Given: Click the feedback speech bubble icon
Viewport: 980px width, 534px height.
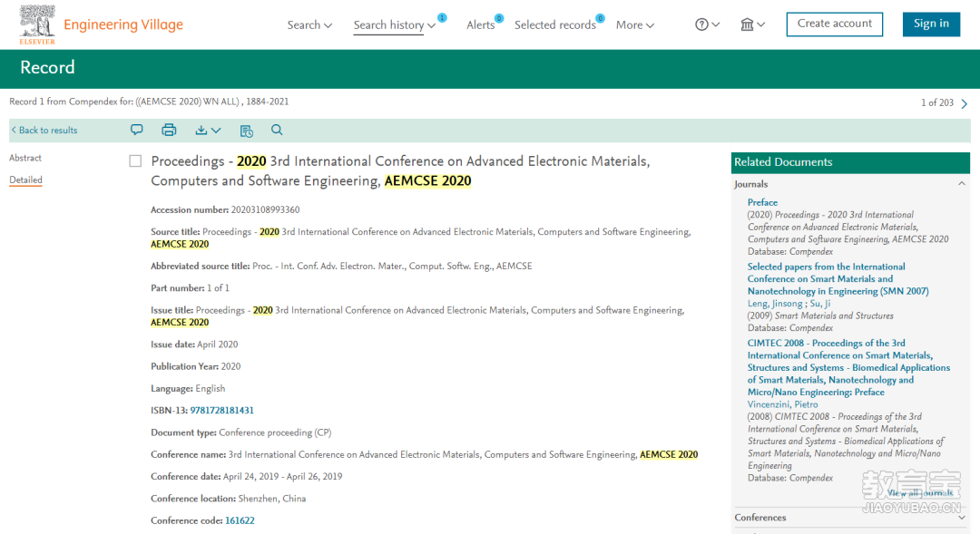Looking at the screenshot, I should 136,130.
